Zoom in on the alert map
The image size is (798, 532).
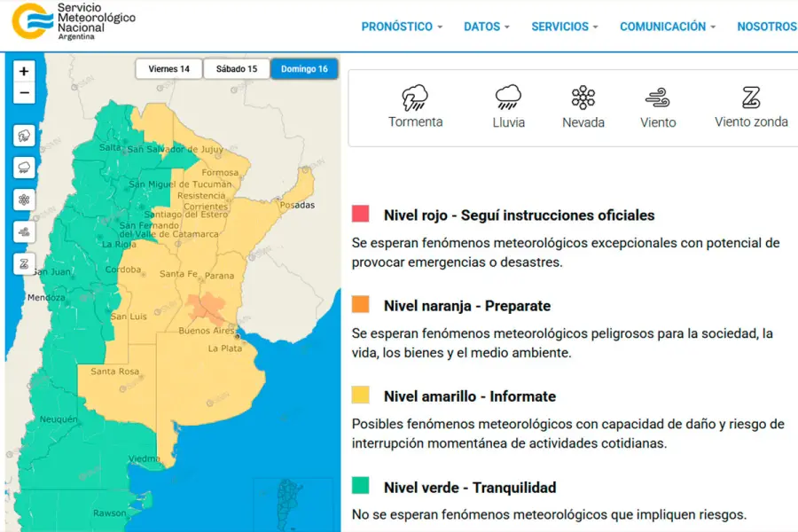click(x=24, y=71)
